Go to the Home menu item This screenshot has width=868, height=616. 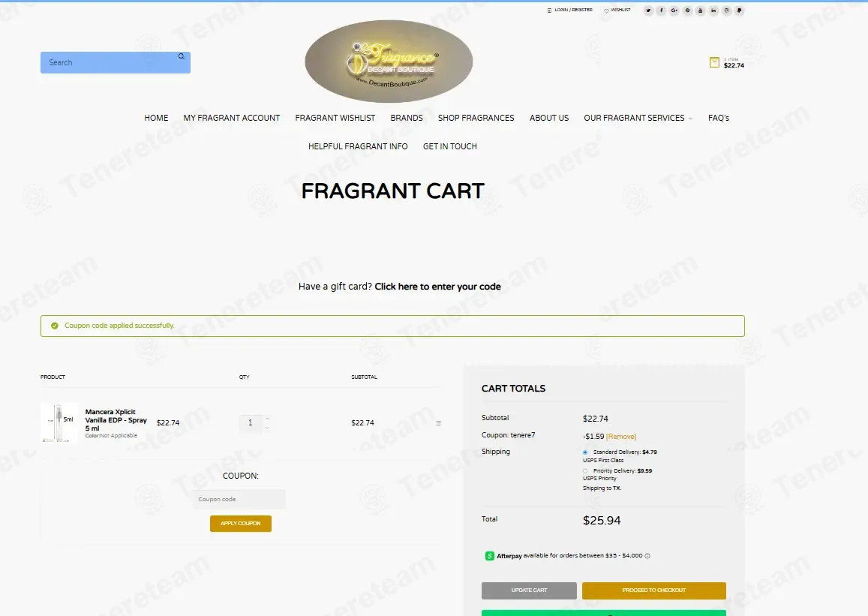[156, 118]
